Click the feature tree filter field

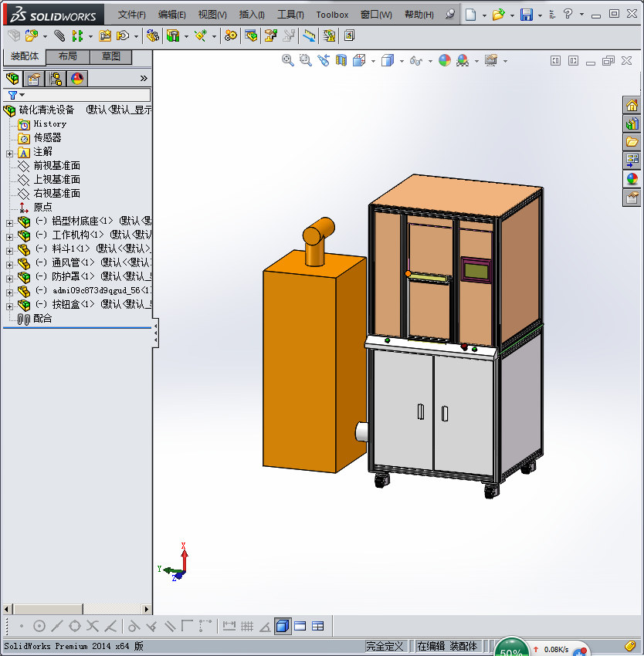tap(76, 95)
